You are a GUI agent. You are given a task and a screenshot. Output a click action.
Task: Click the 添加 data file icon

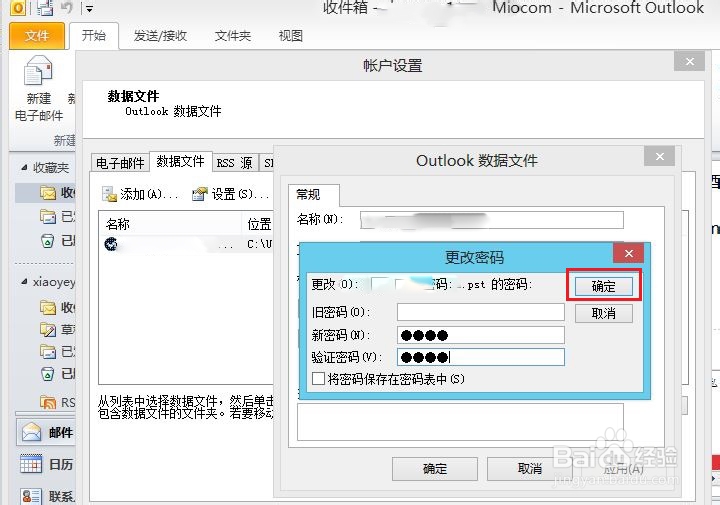[x=109, y=194]
